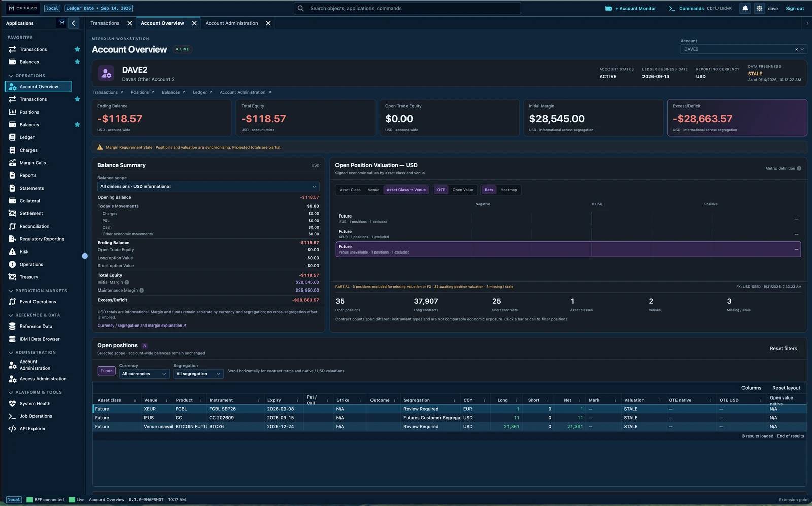Switch chart view to Heatmap
This screenshot has width=812, height=506.
[x=509, y=190]
